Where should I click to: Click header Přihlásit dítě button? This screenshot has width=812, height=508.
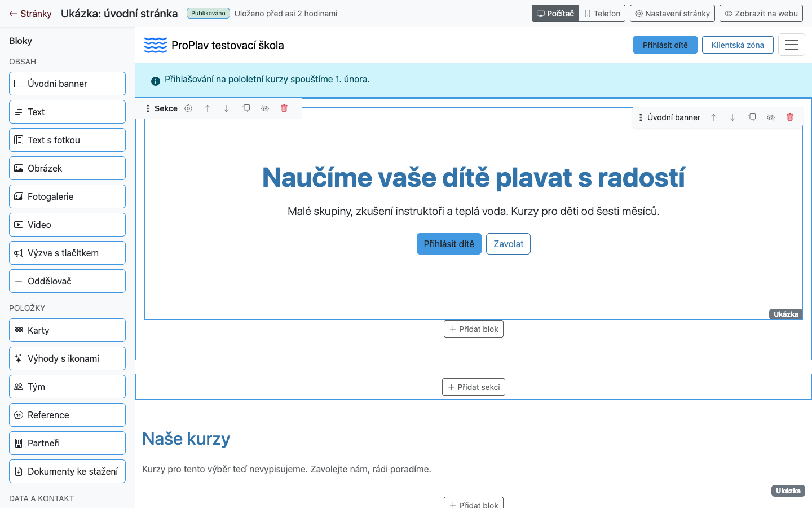tap(665, 45)
